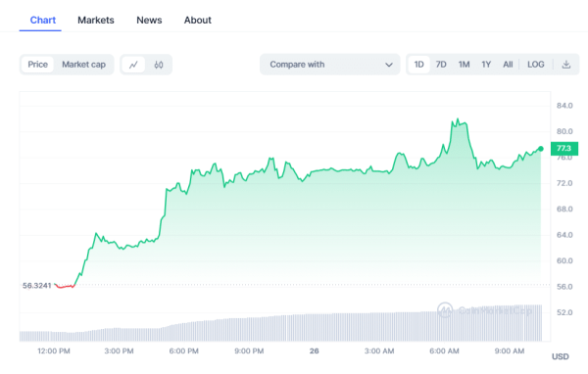Select the 1M time range
The height and width of the screenshot is (374, 588).
pyautogui.click(x=464, y=65)
